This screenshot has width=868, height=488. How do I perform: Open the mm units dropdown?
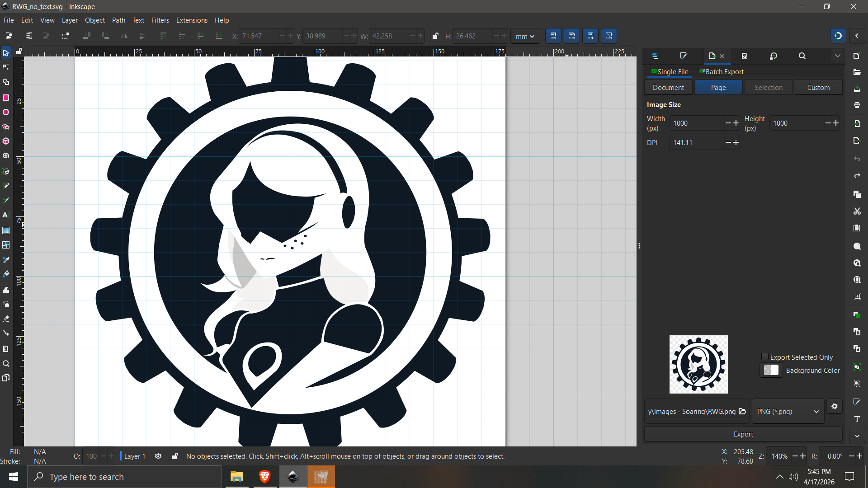(525, 36)
